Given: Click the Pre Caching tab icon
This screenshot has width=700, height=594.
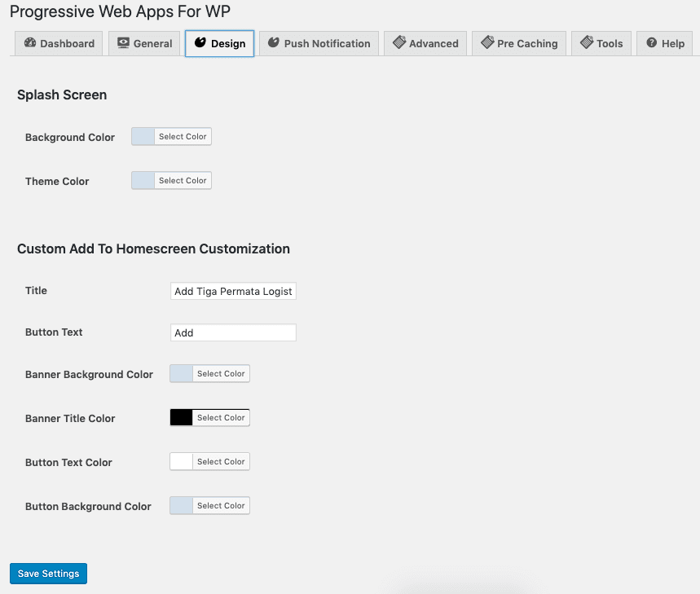Looking at the screenshot, I should tap(487, 43).
